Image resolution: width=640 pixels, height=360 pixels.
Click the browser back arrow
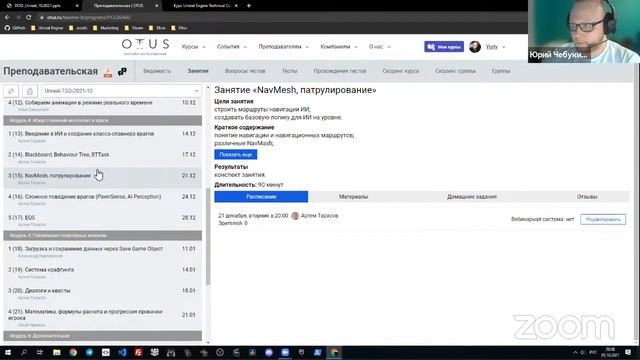point(7,17)
